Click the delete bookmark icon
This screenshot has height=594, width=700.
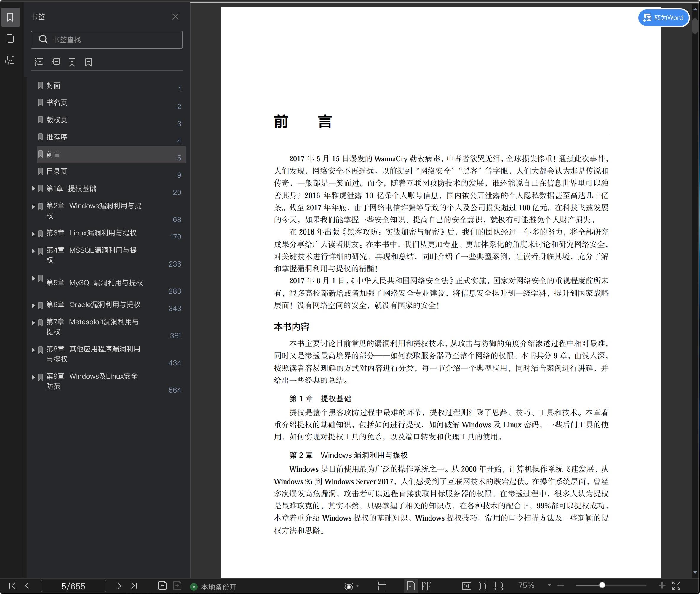click(x=89, y=62)
